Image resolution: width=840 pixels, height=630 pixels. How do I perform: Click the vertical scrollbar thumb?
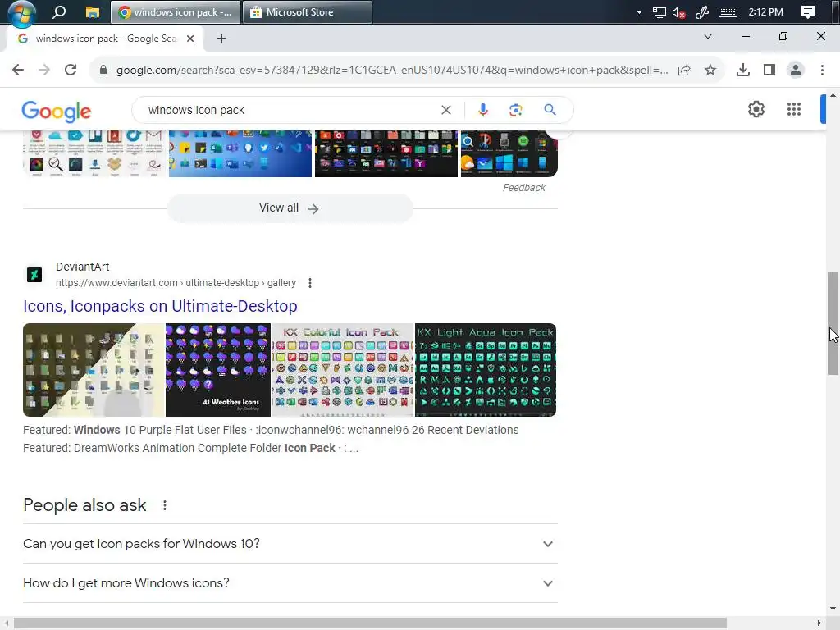pyautogui.click(x=833, y=323)
